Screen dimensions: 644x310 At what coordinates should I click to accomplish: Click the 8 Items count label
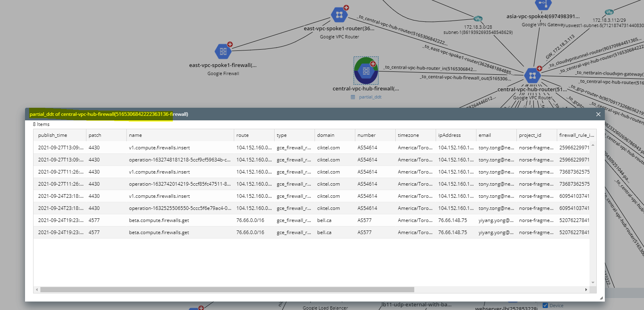coord(41,124)
